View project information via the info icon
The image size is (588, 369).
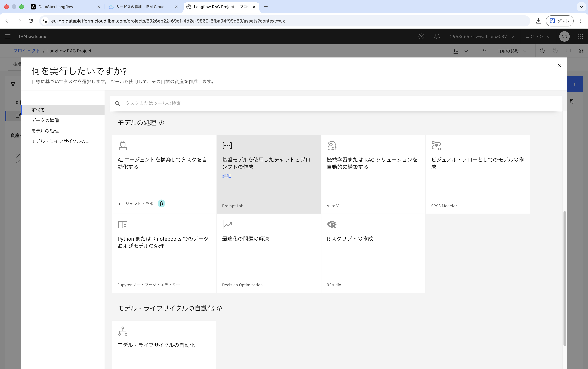[542, 51]
